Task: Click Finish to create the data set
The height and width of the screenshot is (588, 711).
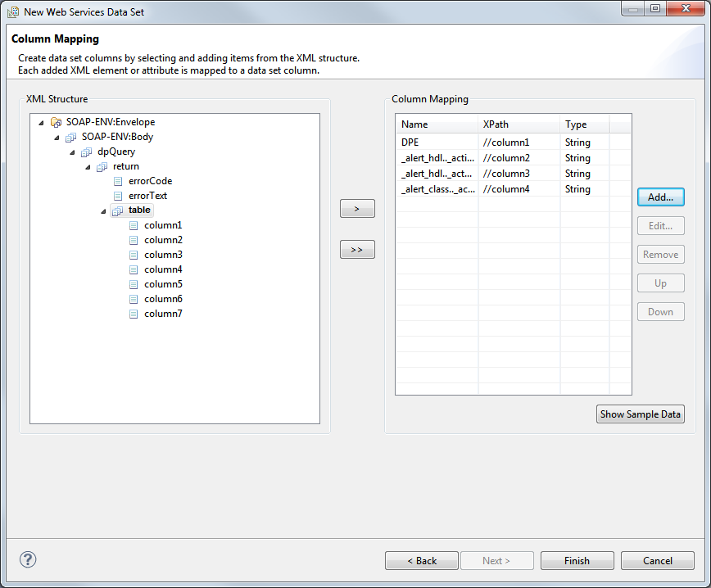Action: click(x=577, y=561)
